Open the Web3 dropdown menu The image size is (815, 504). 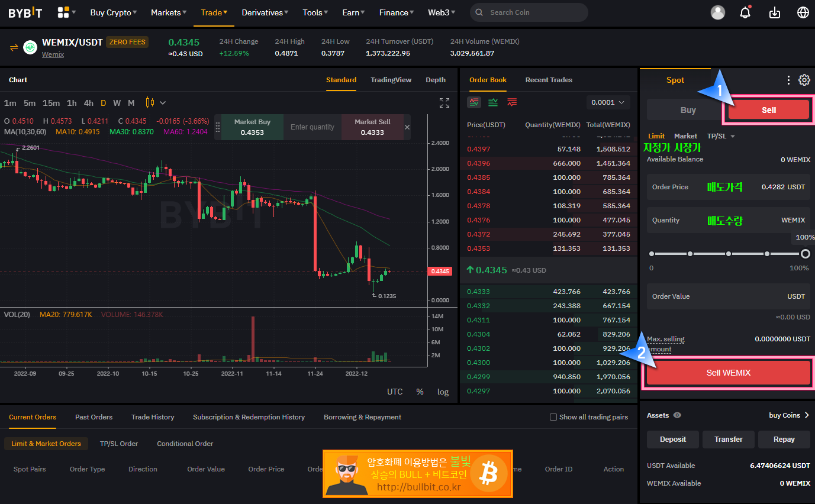[x=442, y=12]
